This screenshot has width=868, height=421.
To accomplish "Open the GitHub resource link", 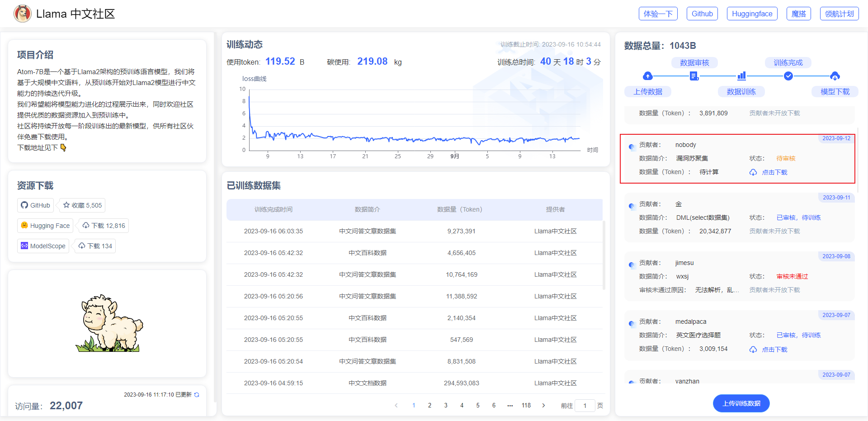I will coord(36,205).
